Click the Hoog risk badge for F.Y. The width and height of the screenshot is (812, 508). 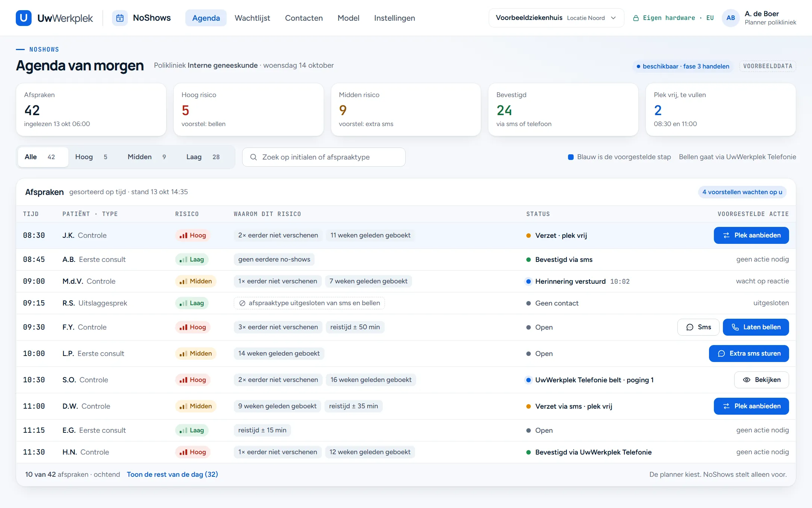tap(192, 327)
